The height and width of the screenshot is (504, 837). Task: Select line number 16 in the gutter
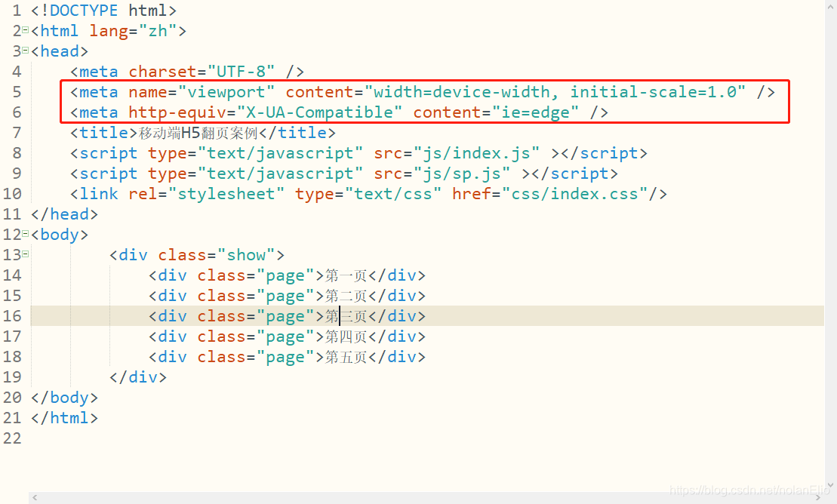(12, 316)
